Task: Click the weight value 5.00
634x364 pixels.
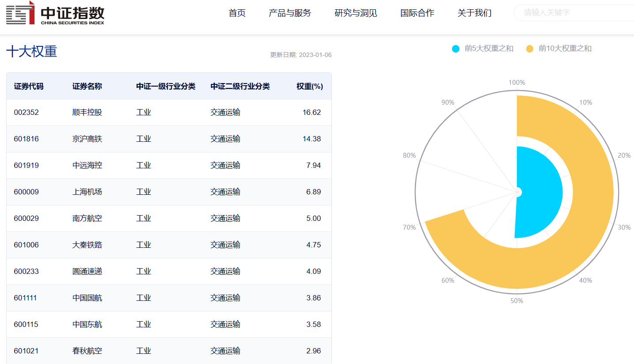Action: [313, 218]
